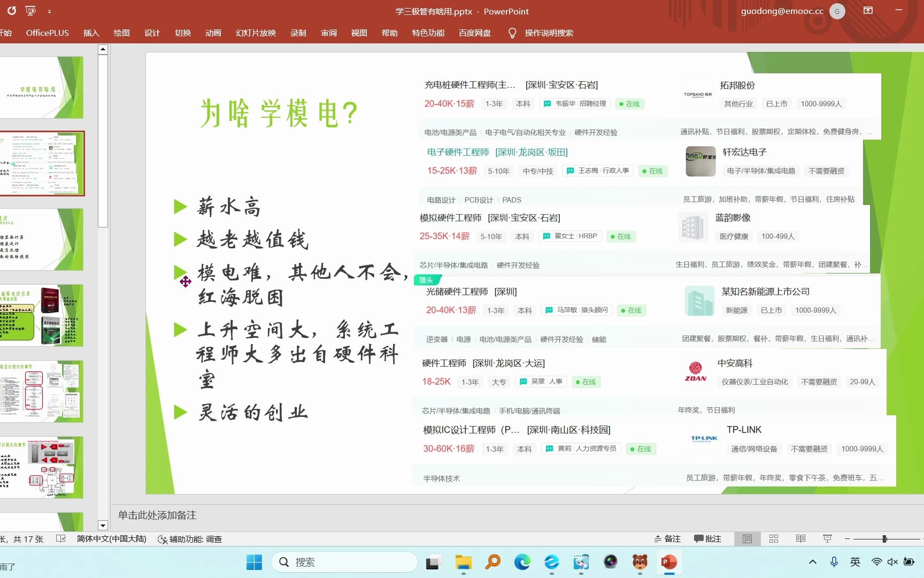Open the bear icon app on taskbar
The width and height of the screenshot is (924, 578).
tap(640, 562)
